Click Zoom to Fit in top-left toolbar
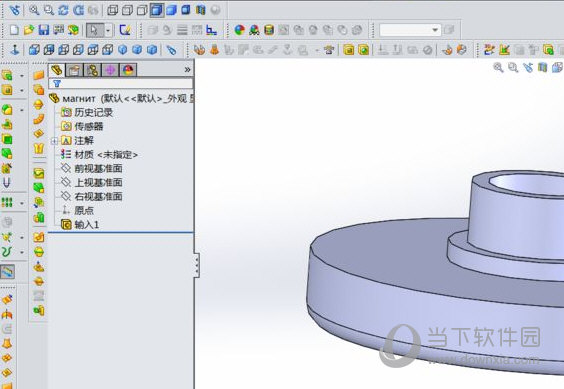 [x=35, y=10]
